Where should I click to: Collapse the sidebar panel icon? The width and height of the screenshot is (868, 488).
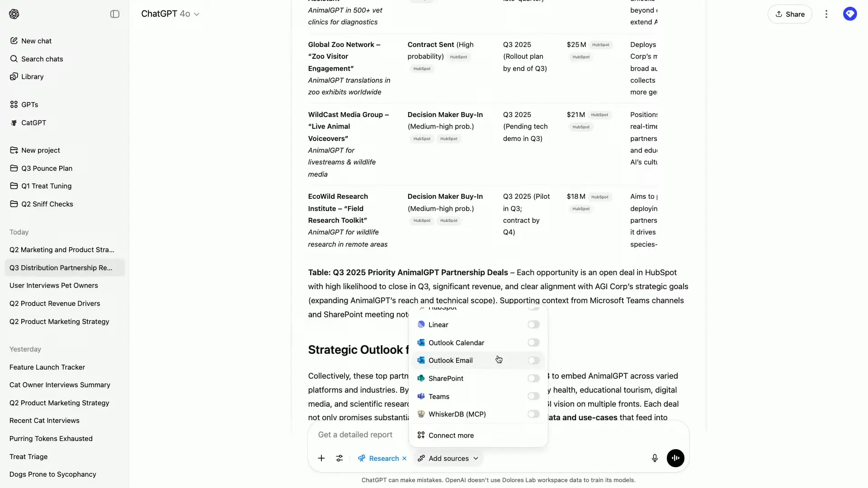coord(115,14)
